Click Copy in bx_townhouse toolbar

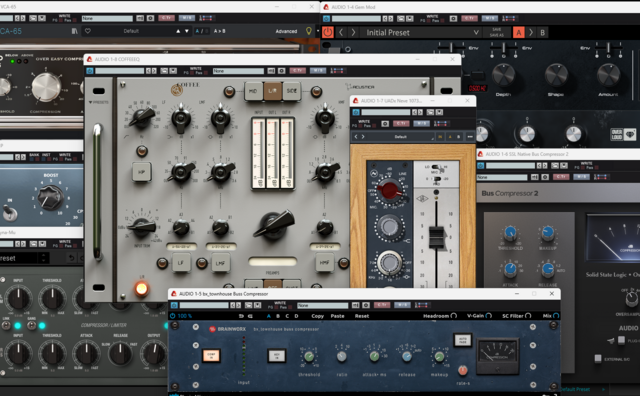[318, 316]
